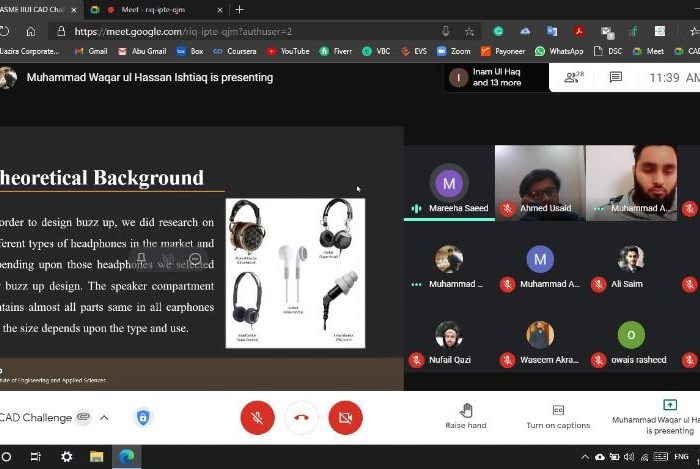Open the Abu Gmail bookmark
Image resolution: width=700 pixels, height=469 pixels.
(x=142, y=51)
